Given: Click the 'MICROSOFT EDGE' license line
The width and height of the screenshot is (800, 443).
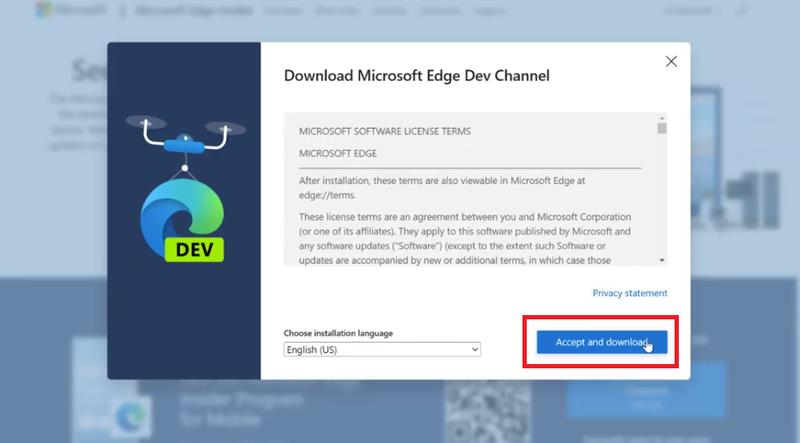Looking at the screenshot, I should [338, 154].
